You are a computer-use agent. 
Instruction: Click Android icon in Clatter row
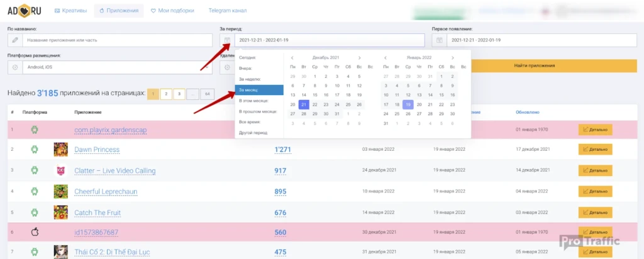point(35,170)
